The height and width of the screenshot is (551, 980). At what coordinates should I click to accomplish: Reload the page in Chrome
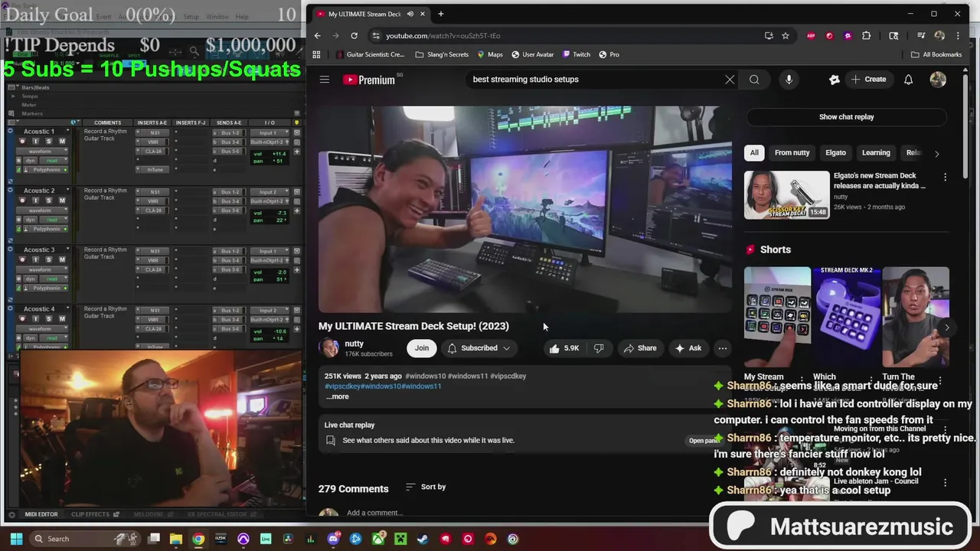(354, 35)
